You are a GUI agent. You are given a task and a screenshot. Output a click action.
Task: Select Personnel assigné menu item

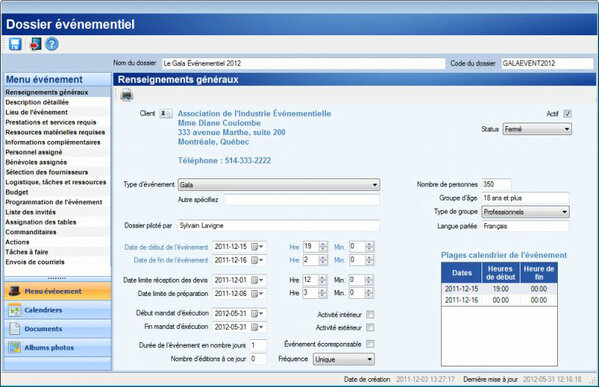pos(57,152)
